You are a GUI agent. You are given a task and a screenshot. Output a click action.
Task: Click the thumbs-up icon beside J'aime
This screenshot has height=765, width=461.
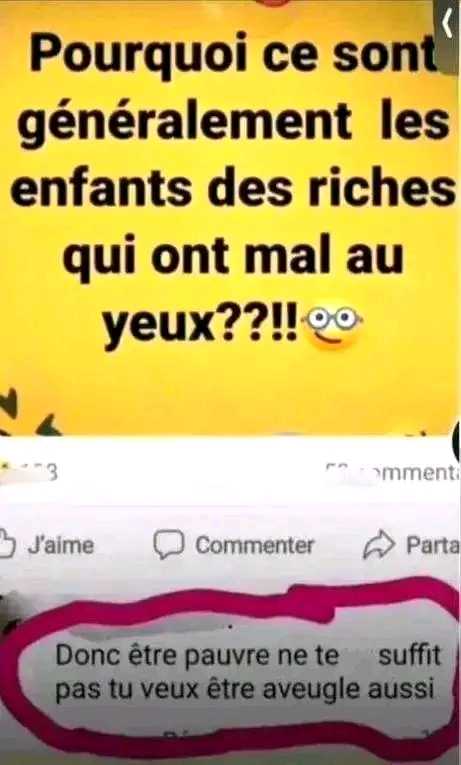tap(7, 544)
